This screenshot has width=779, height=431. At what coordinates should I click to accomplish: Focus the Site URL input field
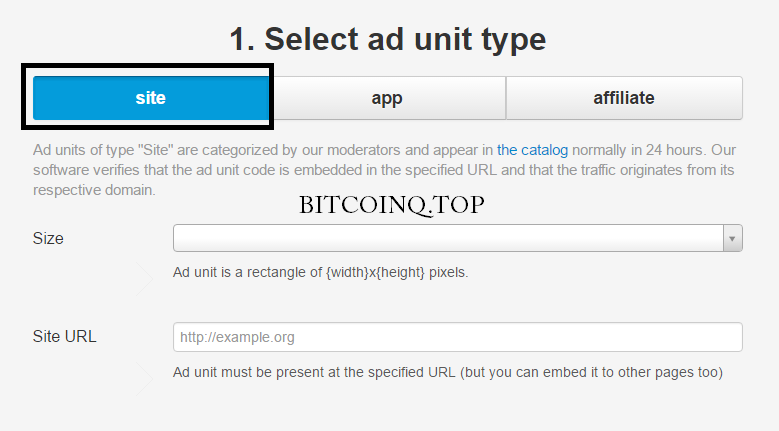pyautogui.click(x=458, y=337)
